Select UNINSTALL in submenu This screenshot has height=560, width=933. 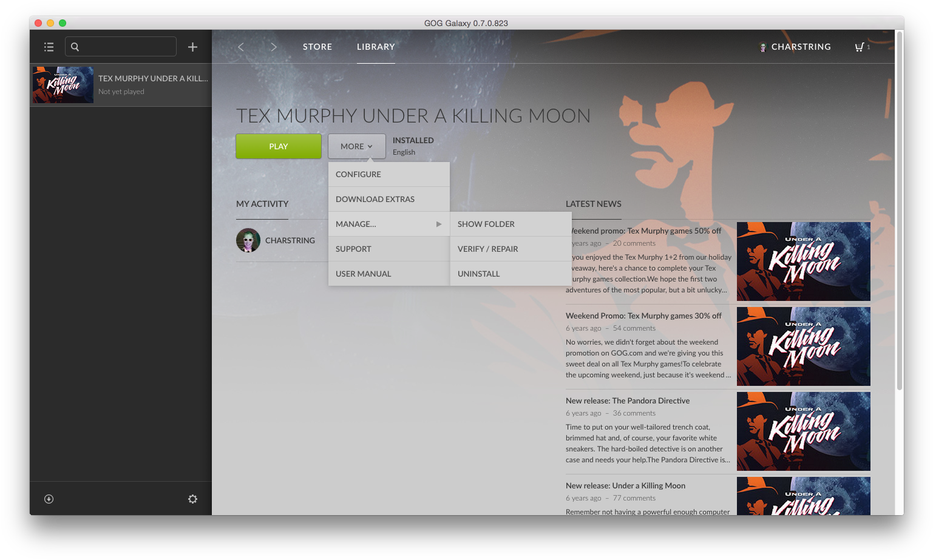click(511, 274)
